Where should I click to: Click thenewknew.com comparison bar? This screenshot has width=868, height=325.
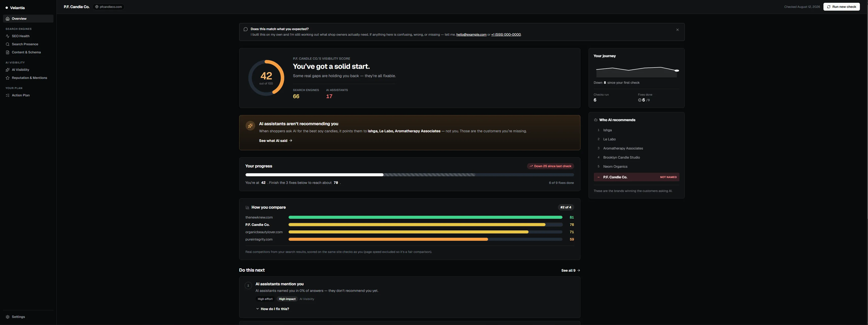pos(425,218)
